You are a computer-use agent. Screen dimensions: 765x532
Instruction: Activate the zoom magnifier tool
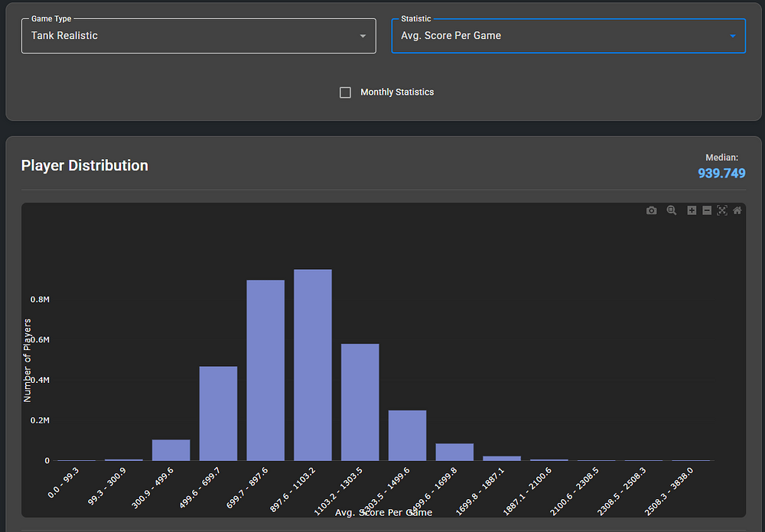[x=672, y=211]
